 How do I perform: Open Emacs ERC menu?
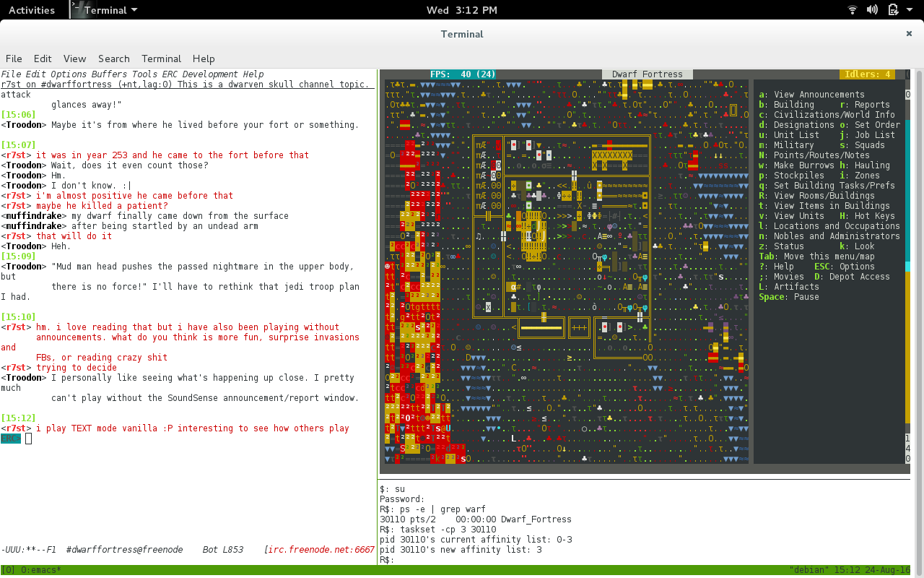click(170, 74)
